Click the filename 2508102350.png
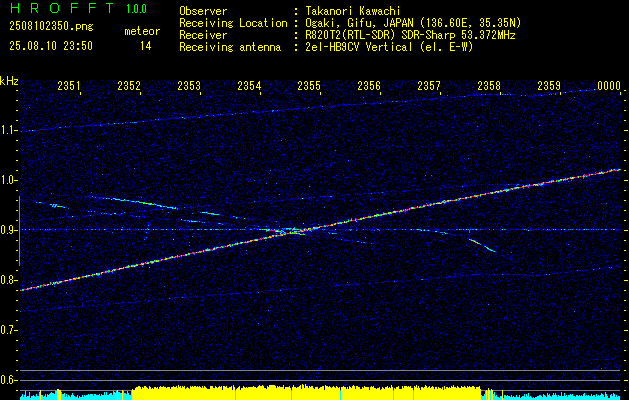The width and height of the screenshot is (629, 400). [51, 27]
